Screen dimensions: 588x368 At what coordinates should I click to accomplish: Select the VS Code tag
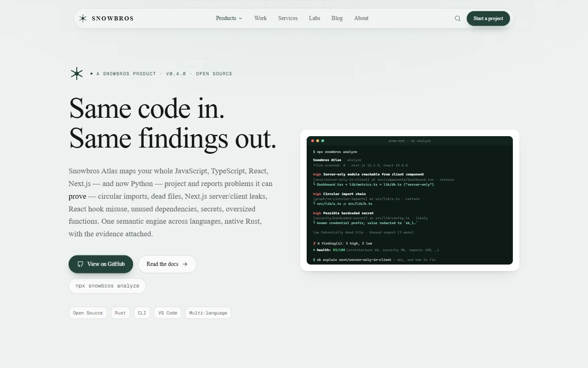168,313
